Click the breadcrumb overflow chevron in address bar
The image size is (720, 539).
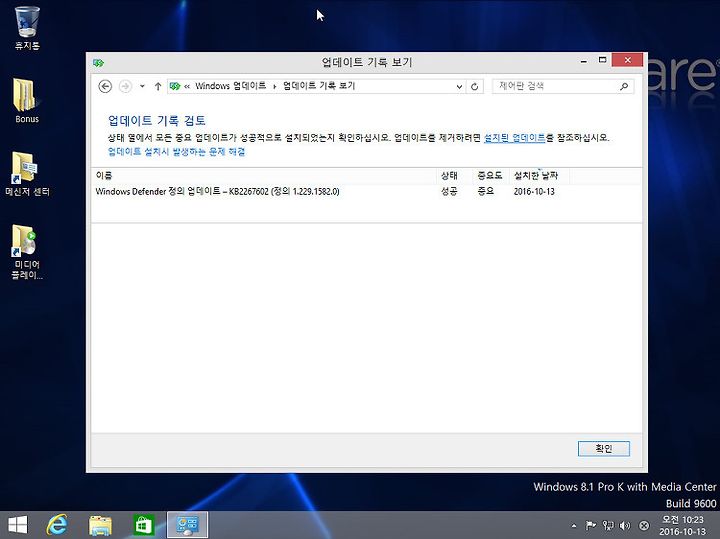187,86
